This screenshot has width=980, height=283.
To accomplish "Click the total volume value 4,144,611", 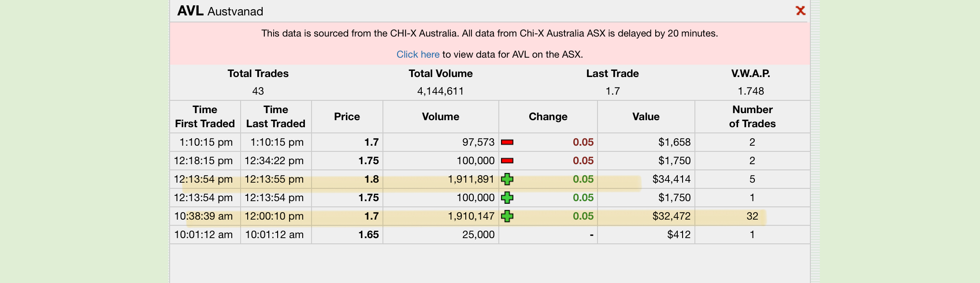I will click(x=441, y=91).
